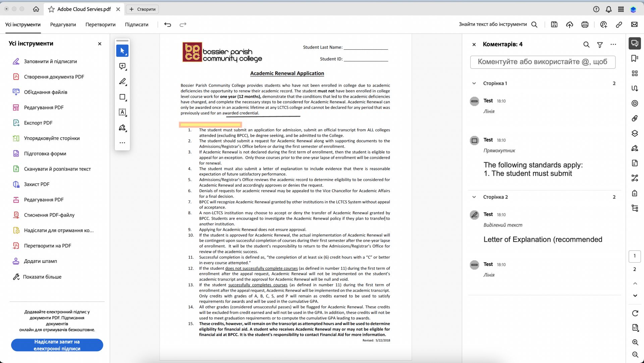Screen dimensions: 644x363
Task: Star the Adobe Cloud Servies.pdf tab
Action: click(x=51, y=9)
